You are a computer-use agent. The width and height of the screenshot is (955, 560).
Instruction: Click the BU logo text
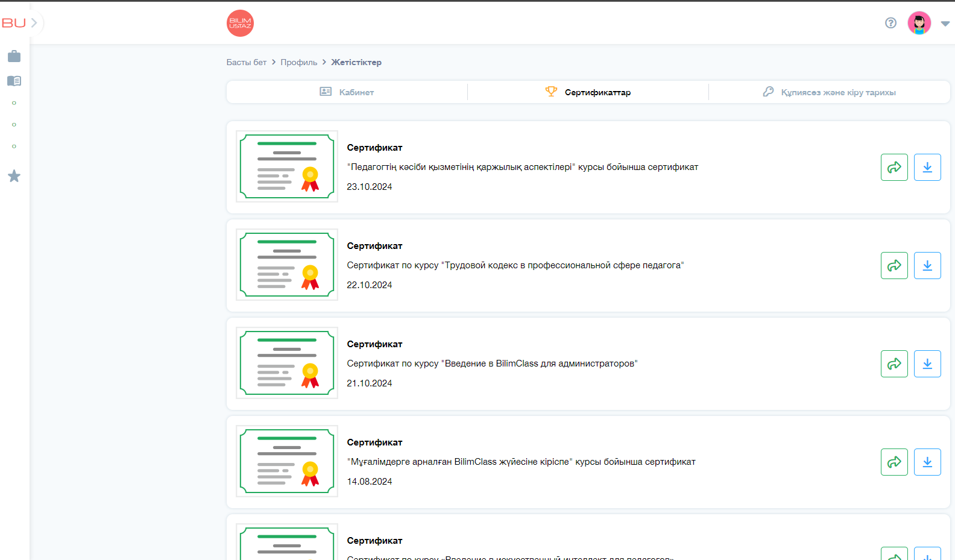coord(14,23)
